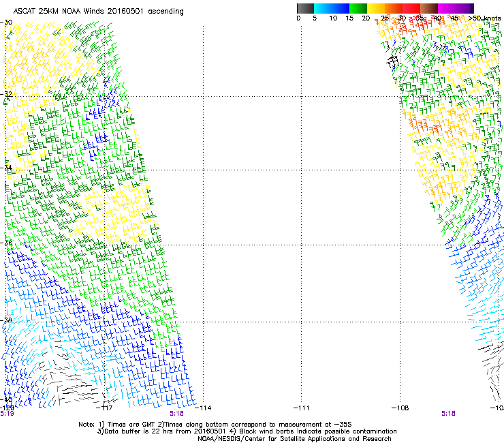Viewport: 504px width, 443px height.
Task: Click the colorbar label 5
Action: (x=315, y=18)
